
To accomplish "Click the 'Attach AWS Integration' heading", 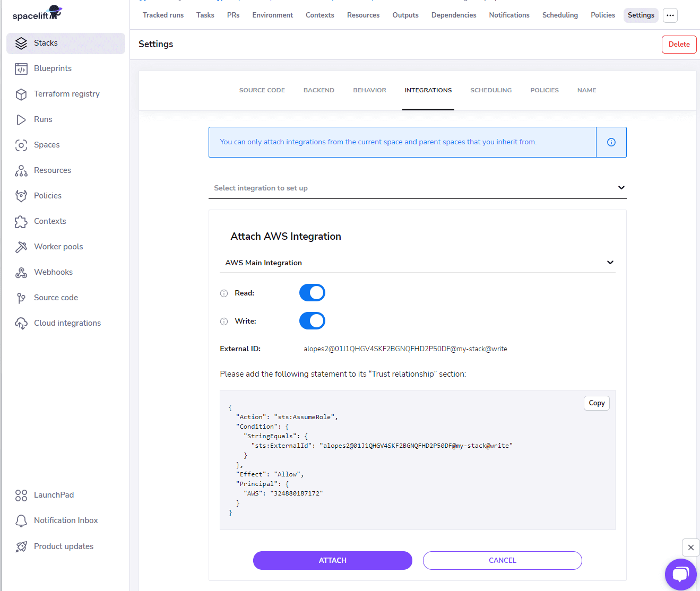I will click(x=286, y=237).
